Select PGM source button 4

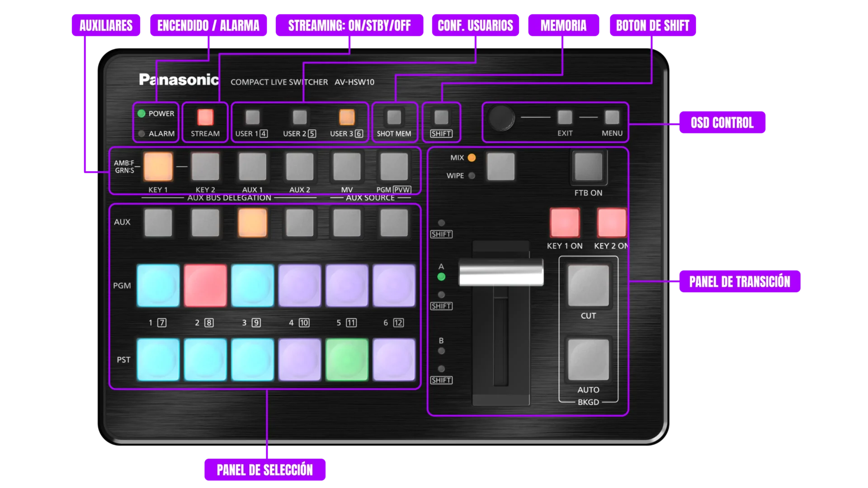[x=299, y=286]
